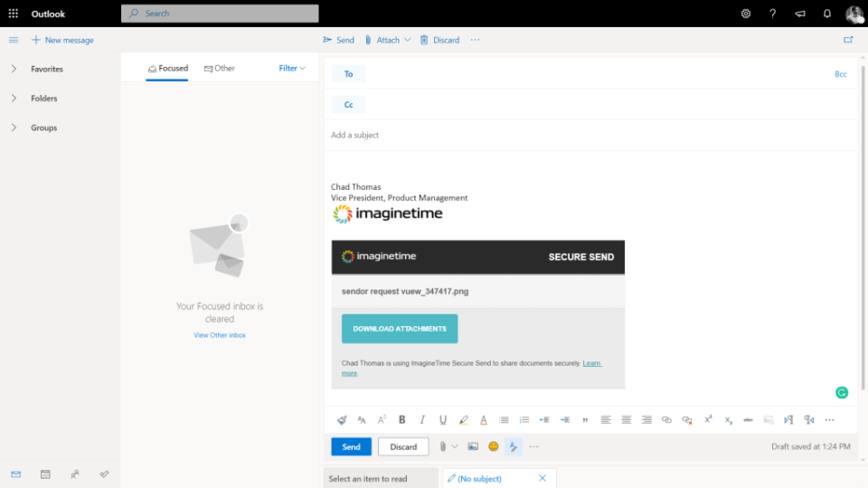Click the bottom Discard button
This screenshot has width=868, height=488.
point(403,446)
